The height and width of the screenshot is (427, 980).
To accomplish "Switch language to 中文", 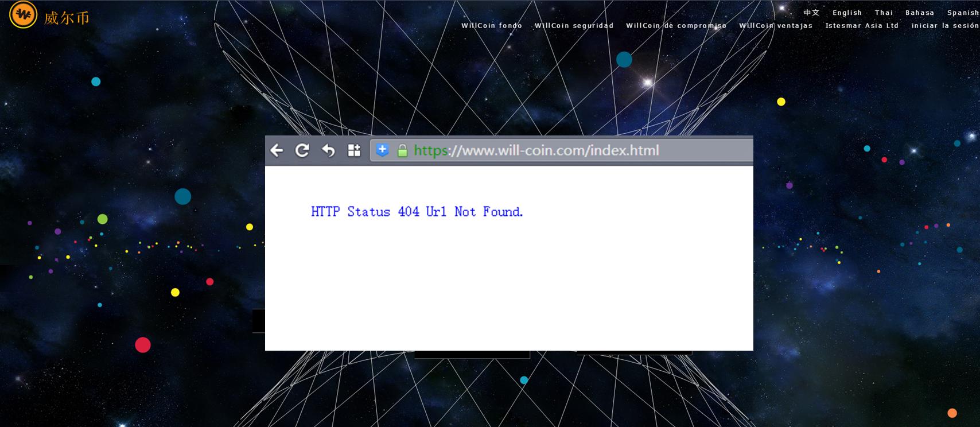I will (811, 13).
